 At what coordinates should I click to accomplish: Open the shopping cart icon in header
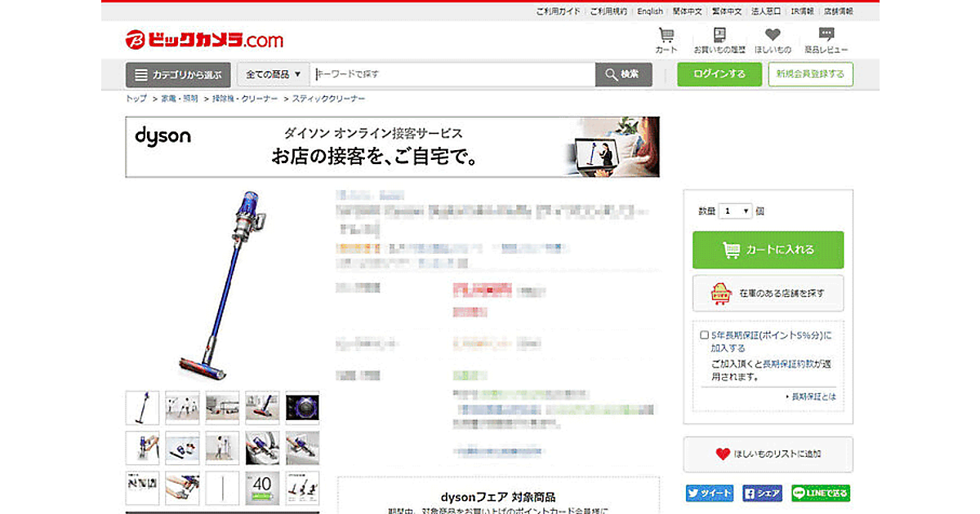(666, 40)
